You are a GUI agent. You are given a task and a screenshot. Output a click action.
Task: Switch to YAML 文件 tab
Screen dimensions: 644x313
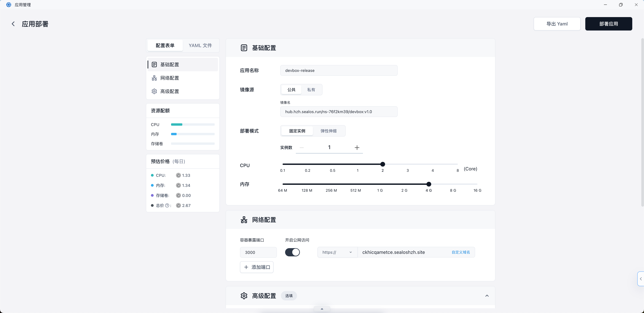coord(200,45)
